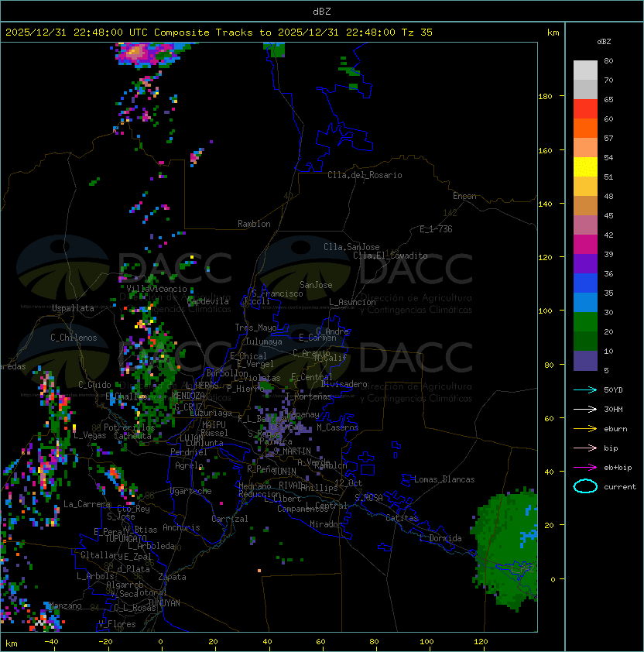Click the -40 km tick on bottom axis
Image resolution: width=644 pixels, height=652 pixels.
pyautogui.click(x=52, y=642)
